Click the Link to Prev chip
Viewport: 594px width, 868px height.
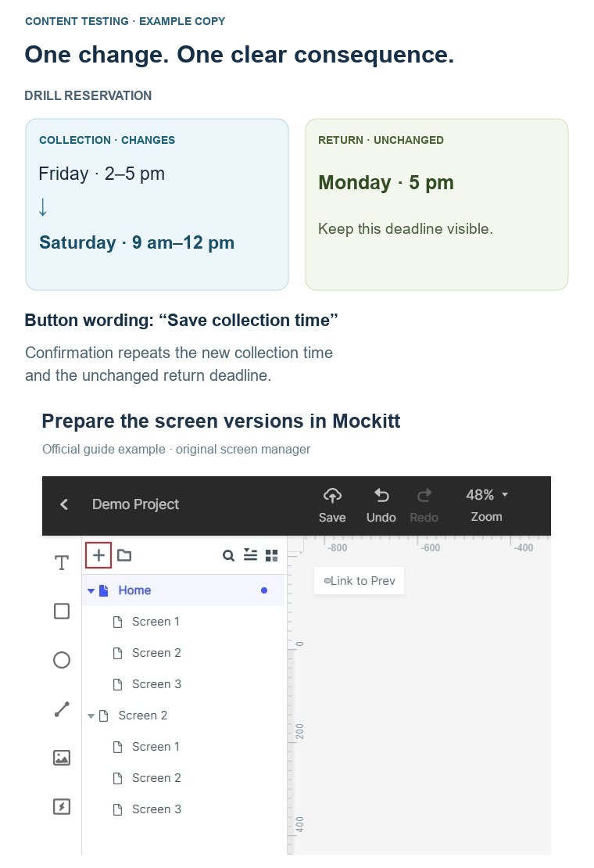point(359,581)
